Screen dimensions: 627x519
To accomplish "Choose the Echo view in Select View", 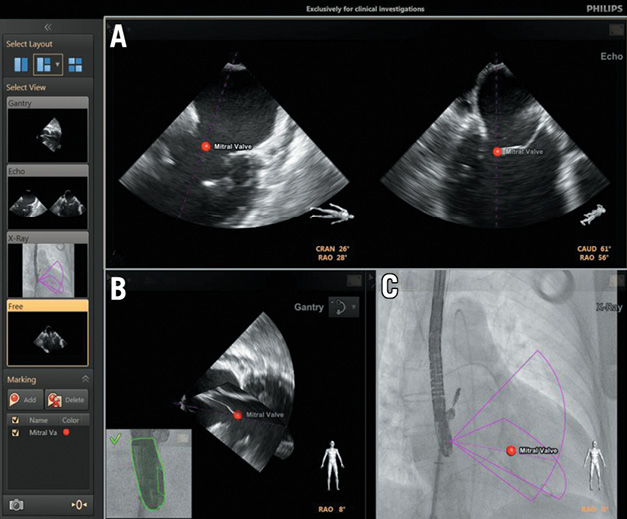I will [x=48, y=201].
